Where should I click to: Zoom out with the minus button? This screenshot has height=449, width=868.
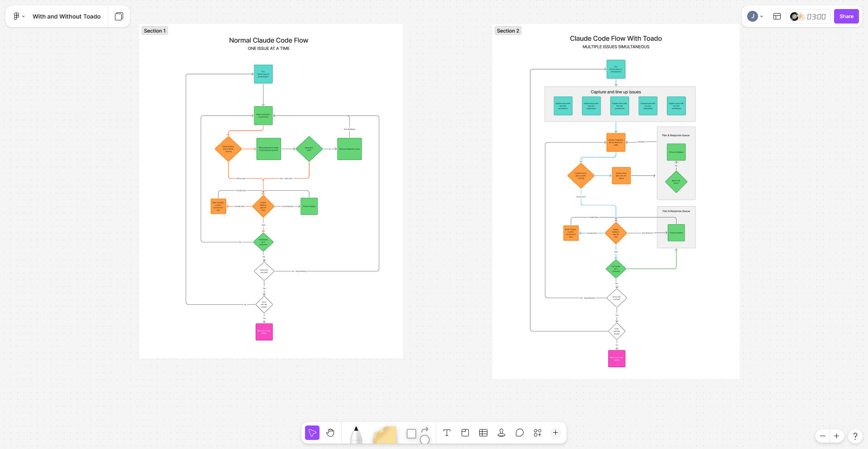823,436
